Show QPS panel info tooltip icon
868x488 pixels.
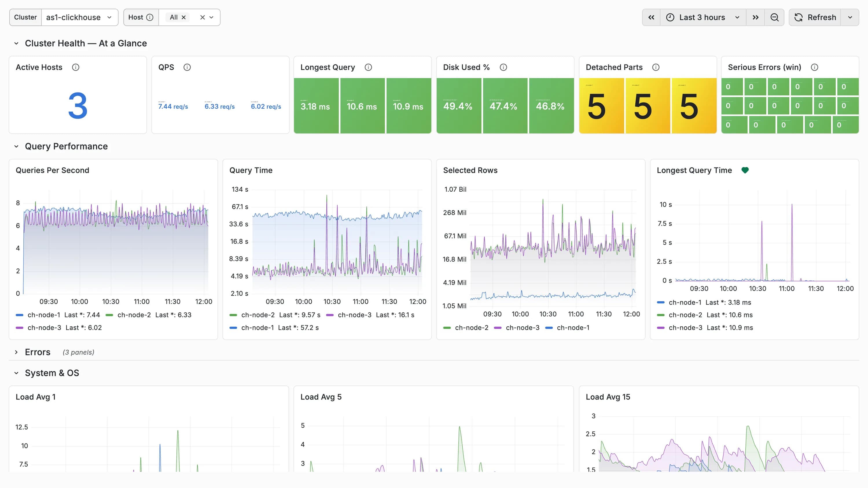187,67
